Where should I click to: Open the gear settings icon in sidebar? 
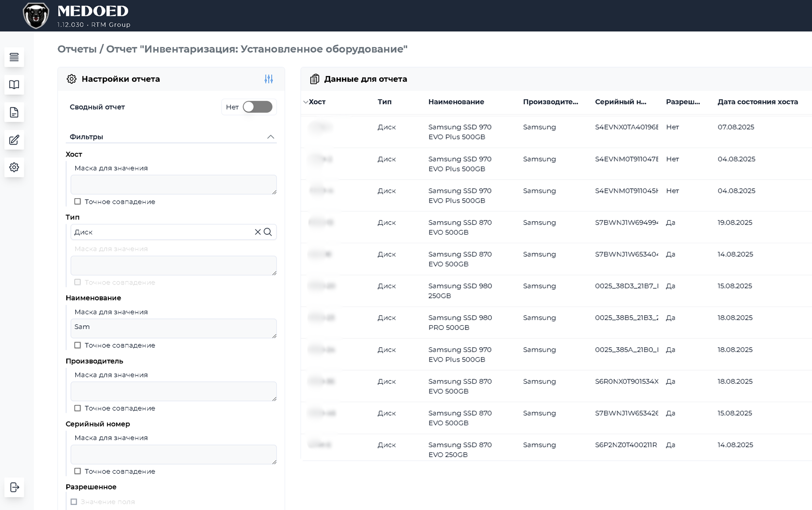(14, 167)
